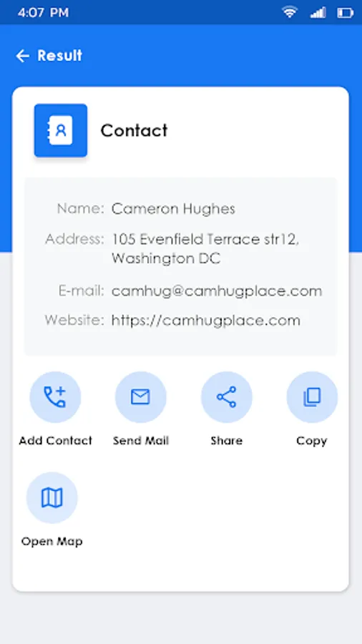
Task: Tap the Copy icon
Action: pyautogui.click(x=312, y=396)
